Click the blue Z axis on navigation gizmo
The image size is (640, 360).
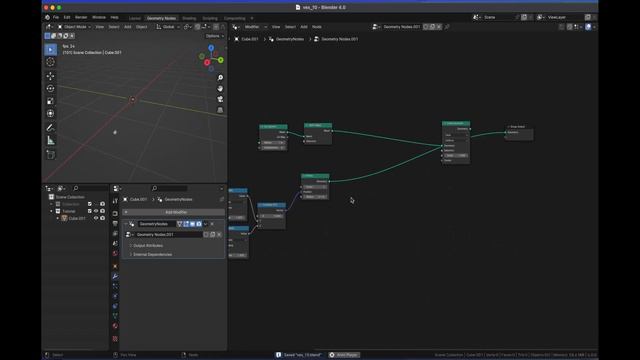(x=211, y=48)
